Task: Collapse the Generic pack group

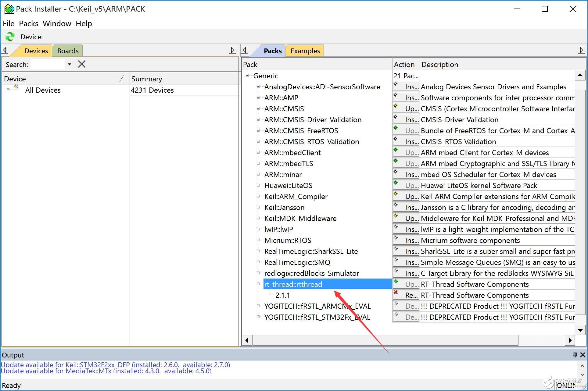Action: coord(247,76)
